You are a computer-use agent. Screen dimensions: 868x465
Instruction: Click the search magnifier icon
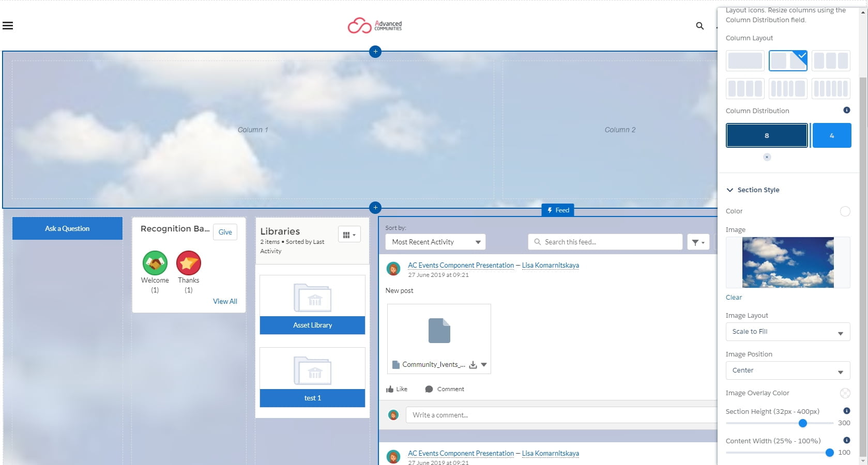(x=699, y=26)
